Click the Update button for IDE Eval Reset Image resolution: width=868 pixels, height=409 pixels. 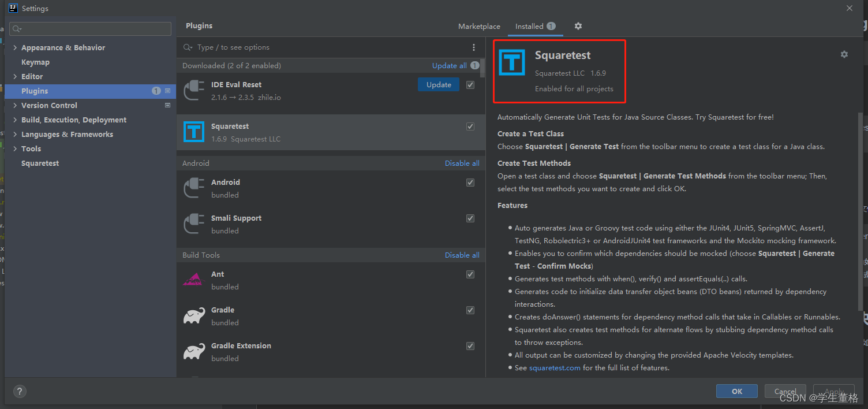coord(439,85)
